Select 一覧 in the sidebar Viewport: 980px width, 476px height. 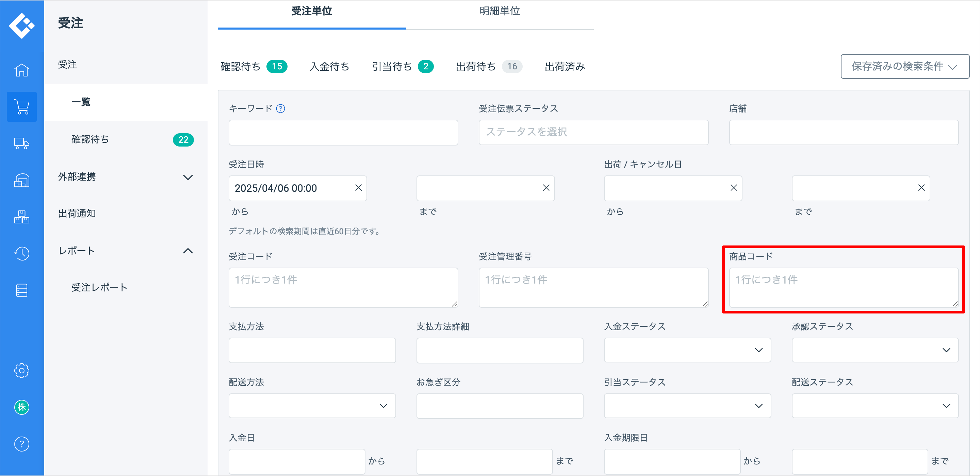(126, 102)
